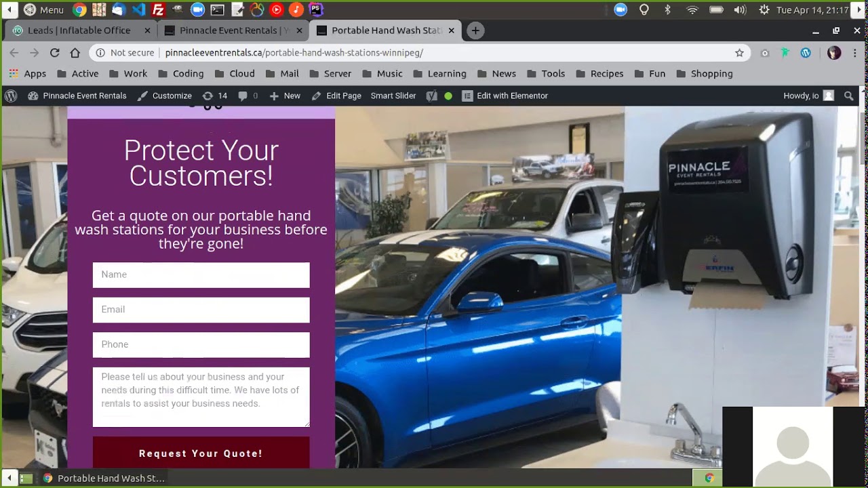Open the Music bookmarks folder
Screen dimensions: 868x488
pyautogui.click(x=382, y=73)
